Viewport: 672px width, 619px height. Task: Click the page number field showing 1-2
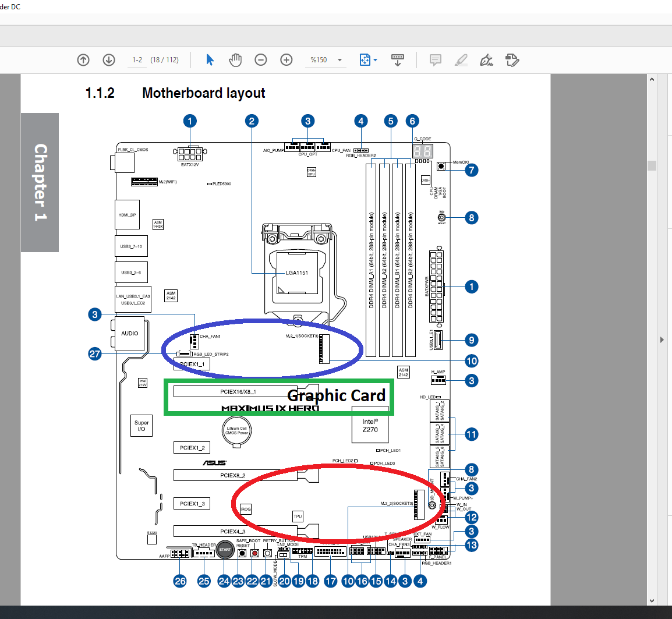137,60
